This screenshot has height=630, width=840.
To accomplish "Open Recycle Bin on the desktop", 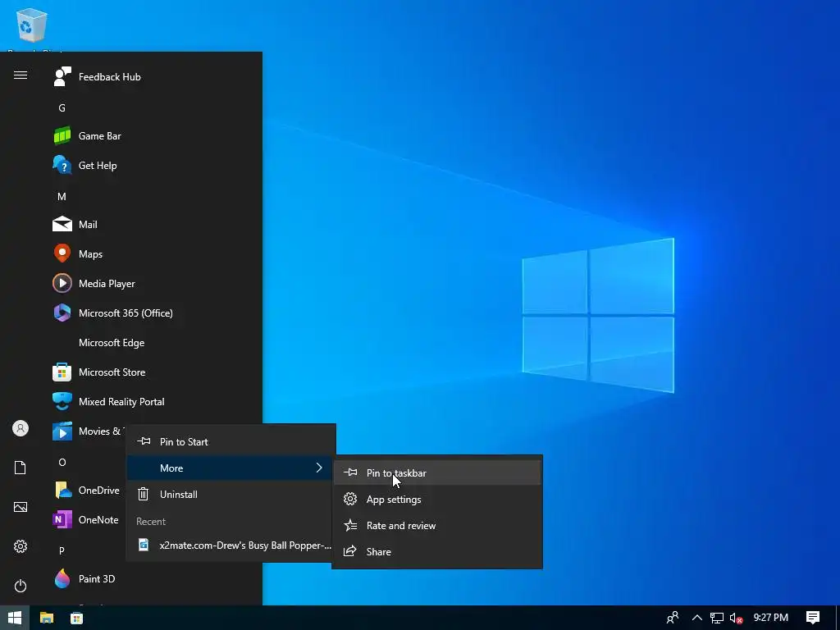I will coord(32,25).
